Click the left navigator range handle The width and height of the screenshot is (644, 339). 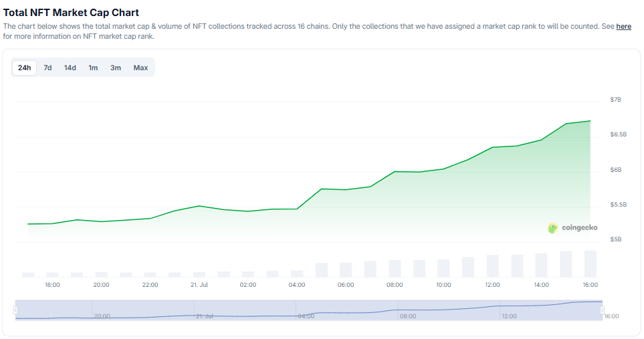click(x=15, y=310)
